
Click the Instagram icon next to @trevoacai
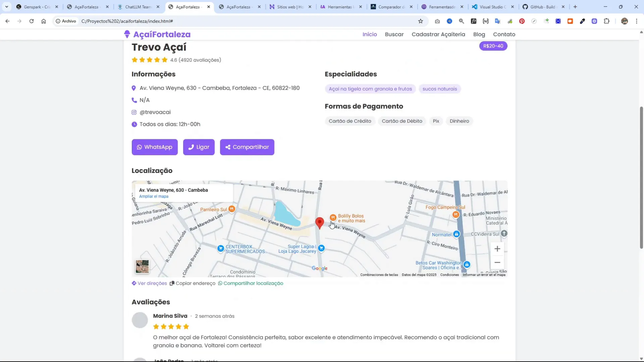click(134, 112)
